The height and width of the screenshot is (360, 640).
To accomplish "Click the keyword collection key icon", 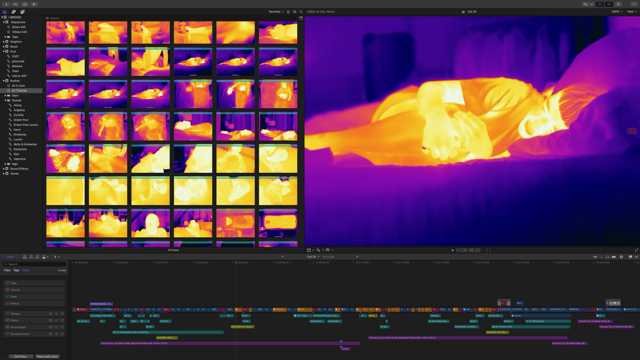I will (x=16, y=4).
